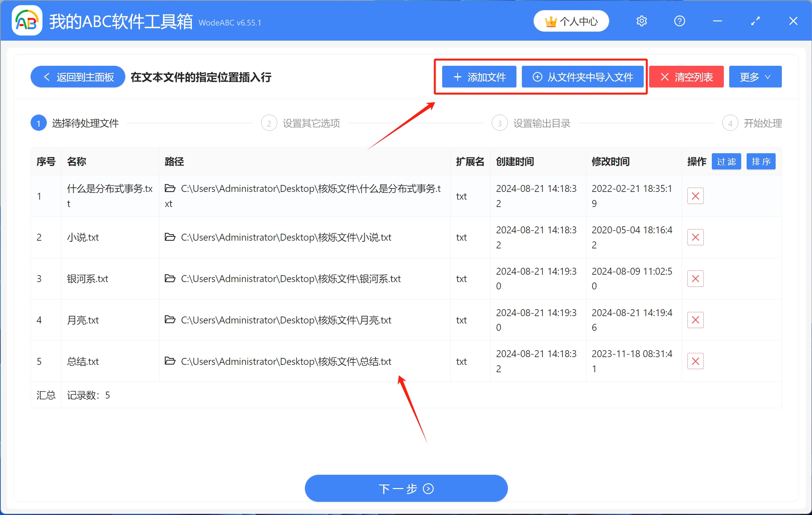
Task: Remove 总结.txt via the delete icon
Action: tap(695, 361)
